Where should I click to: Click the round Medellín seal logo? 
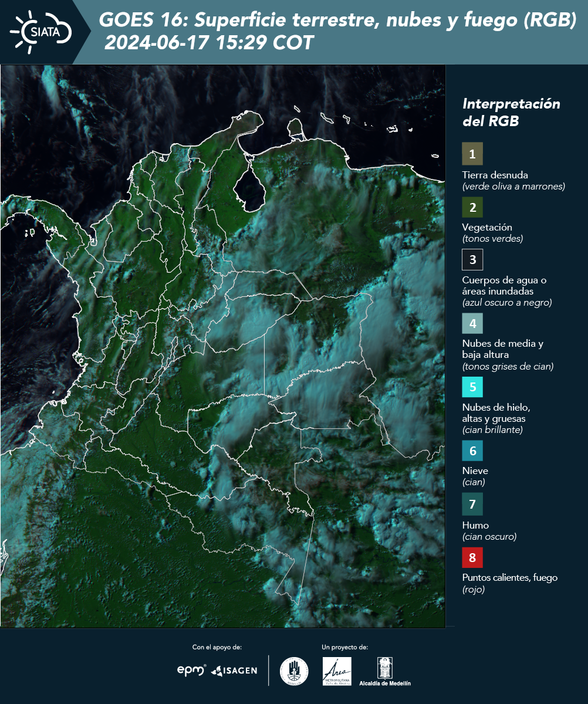294,671
